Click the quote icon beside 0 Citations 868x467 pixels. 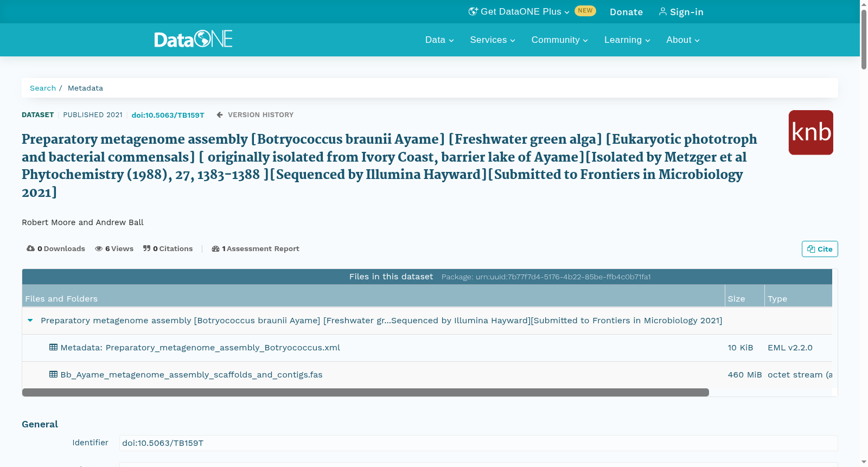(x=146, y=248)
